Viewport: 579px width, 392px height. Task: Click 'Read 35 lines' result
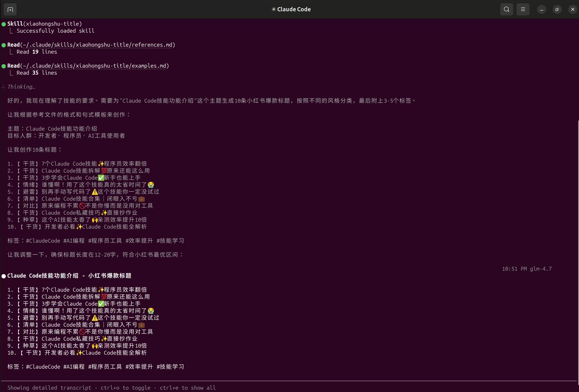click(x=37, y=73)
